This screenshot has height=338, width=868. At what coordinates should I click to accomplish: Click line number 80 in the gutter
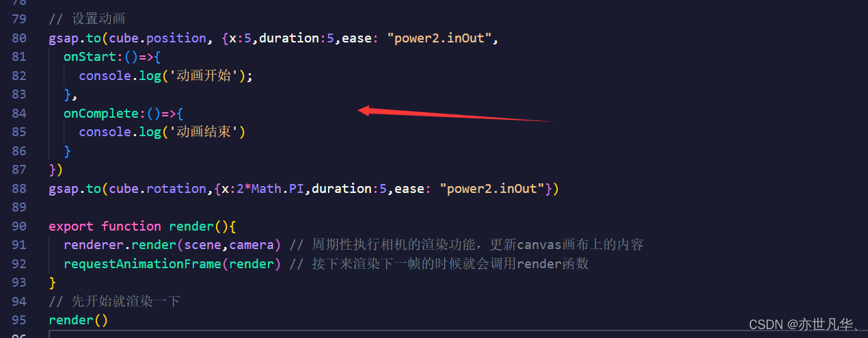pyautogui.click(x=19, y=38)
